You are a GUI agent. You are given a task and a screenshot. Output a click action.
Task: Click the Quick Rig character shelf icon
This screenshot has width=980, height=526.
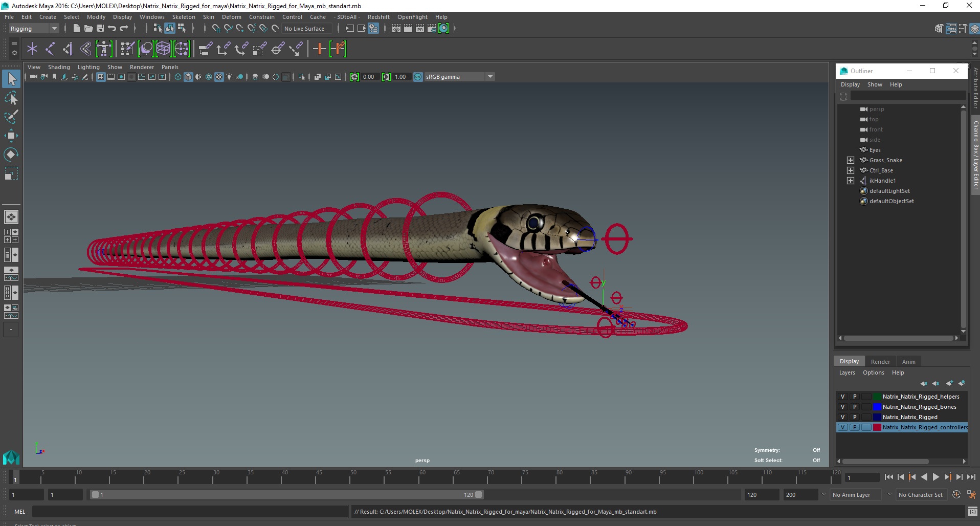(x=104, y=49)
